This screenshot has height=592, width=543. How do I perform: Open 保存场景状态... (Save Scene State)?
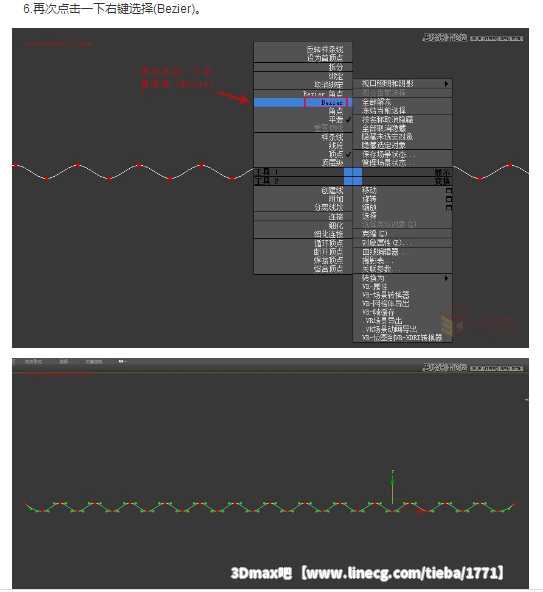pos(389,154)
